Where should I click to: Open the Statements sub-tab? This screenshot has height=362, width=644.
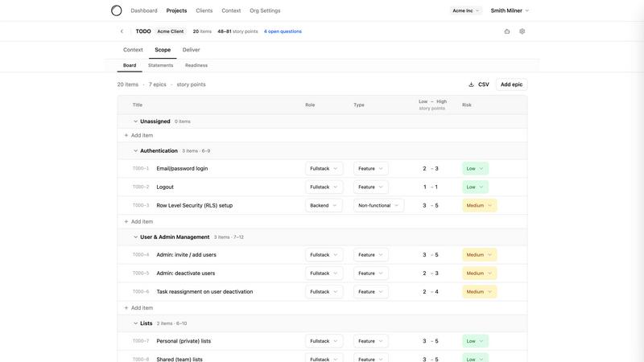click(160, 65)
